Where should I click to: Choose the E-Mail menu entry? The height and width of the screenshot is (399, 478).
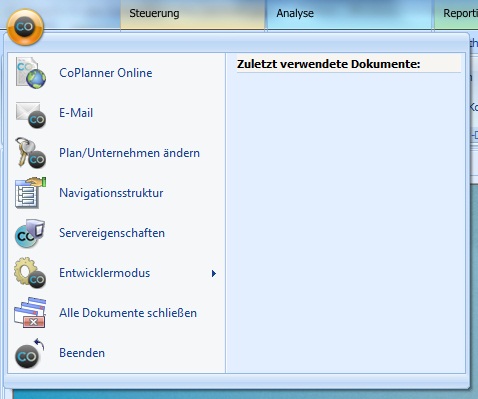[116, 113]
